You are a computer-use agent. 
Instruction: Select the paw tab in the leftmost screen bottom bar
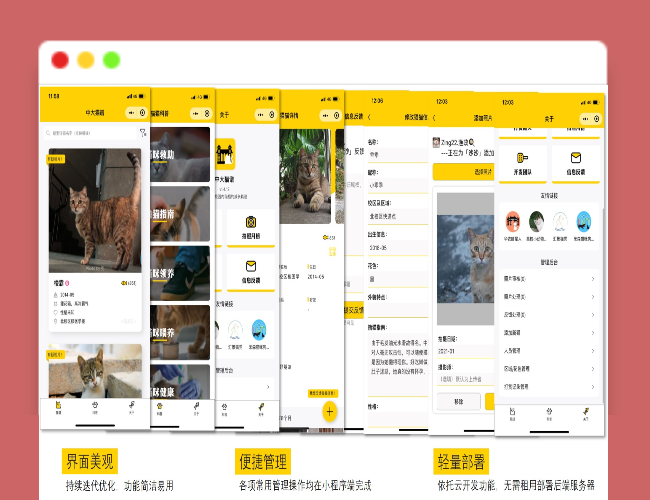pos(95,407)
